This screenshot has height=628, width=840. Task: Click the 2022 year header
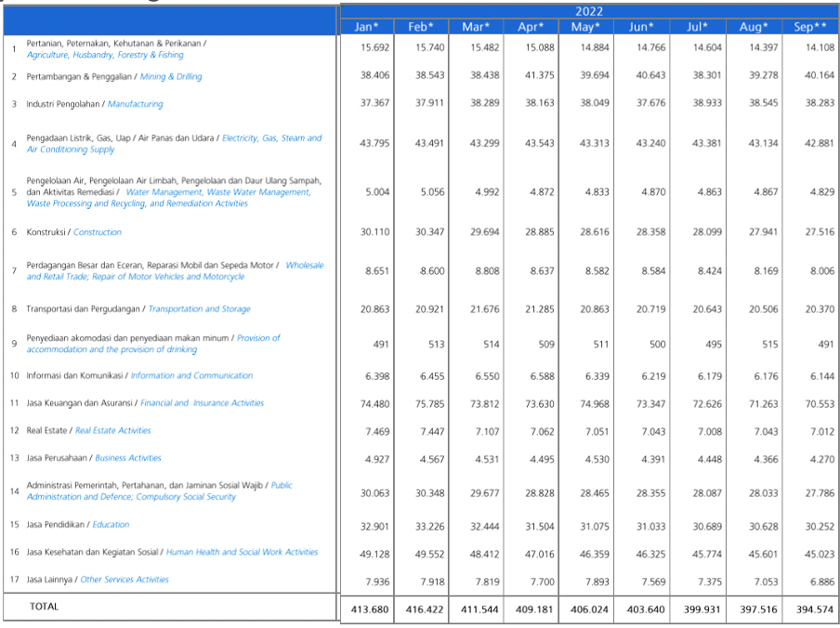(589, 11)
